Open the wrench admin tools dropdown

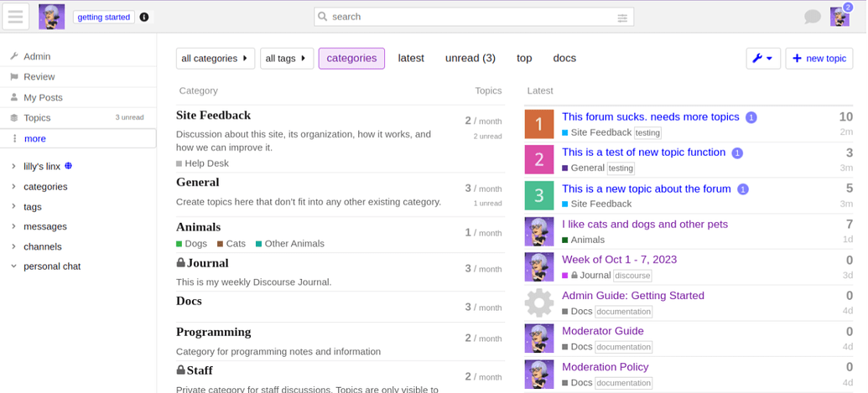click(x=762, y=58)
